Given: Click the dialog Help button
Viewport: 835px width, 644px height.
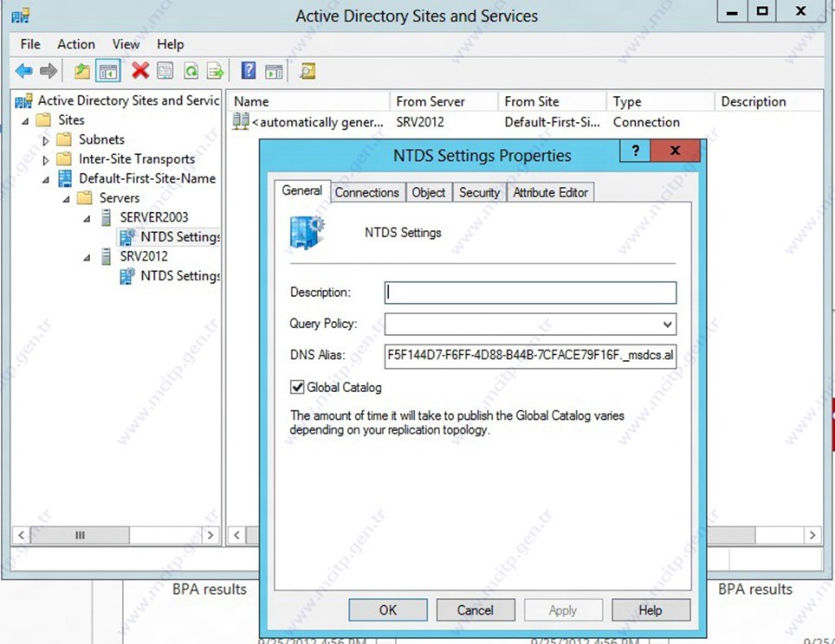Looking at the screenshot, I should coord(651,610).
